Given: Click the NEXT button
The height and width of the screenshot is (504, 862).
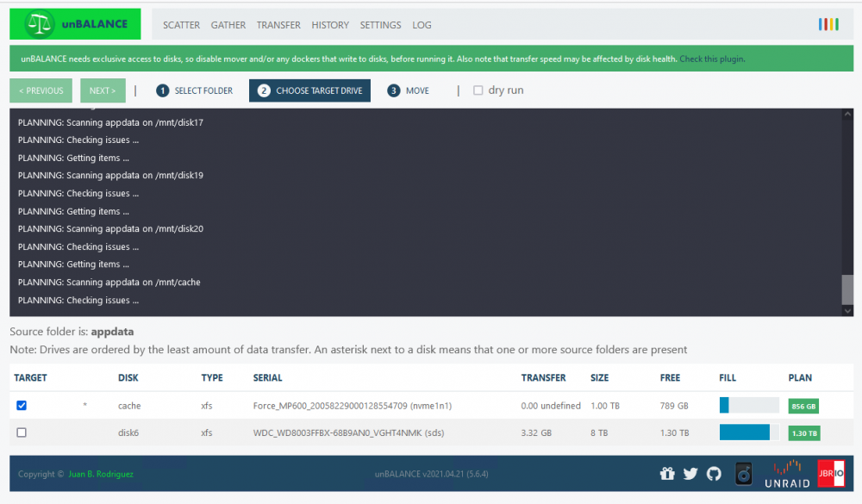Looking at the screenshot, I should click(103, 90).
